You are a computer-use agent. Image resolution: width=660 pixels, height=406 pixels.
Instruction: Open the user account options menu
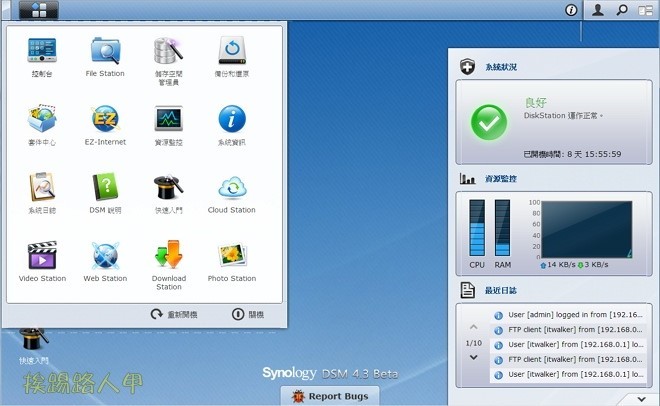click(x=598, y=10)
